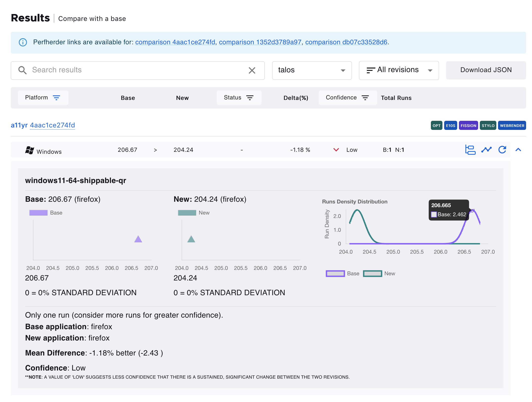
Task: Open the graph view trend icon
Action: [486, 150]
